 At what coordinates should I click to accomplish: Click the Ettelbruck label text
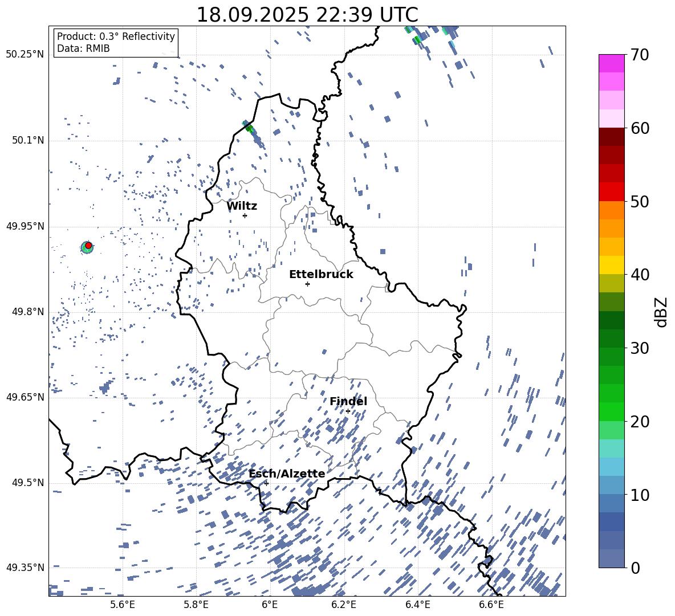[321, 275]
